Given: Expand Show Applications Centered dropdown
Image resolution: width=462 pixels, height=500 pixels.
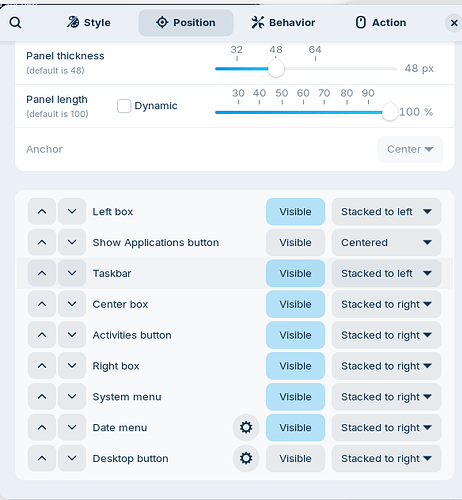Looking at the screenshot, I should pyautogui.click(x=387, y=242).
